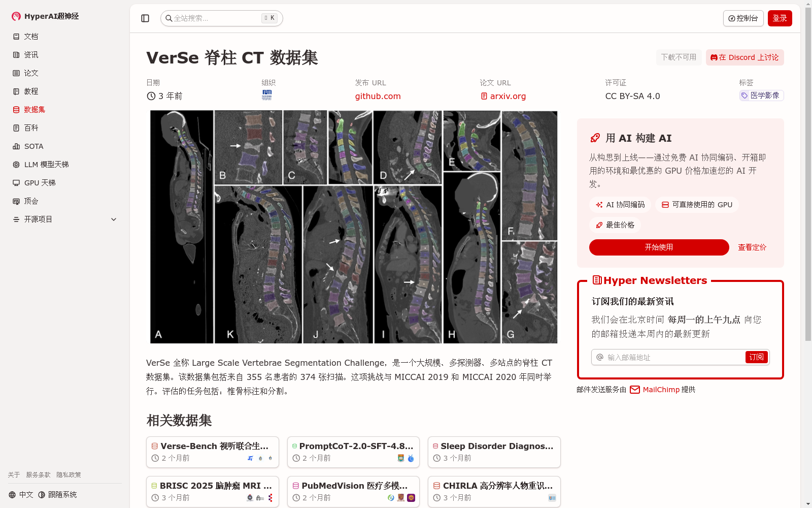
Task: Open the 中文 language selector
Action: [21, 495]
